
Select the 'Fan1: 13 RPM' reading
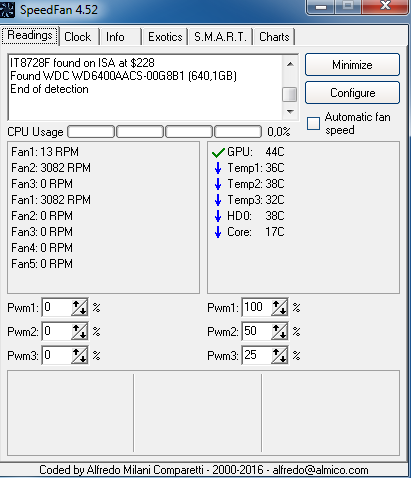[45, 152]
